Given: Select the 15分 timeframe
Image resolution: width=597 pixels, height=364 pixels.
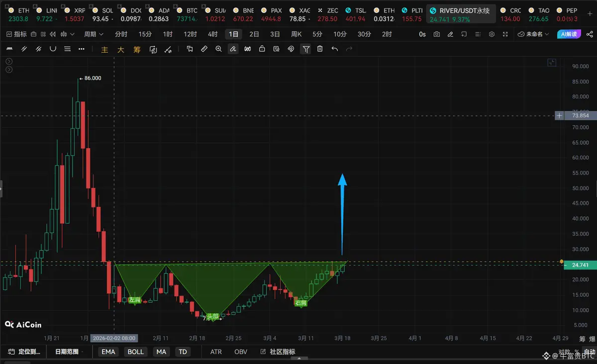Looking at the screenshot, I should (145, 34).
